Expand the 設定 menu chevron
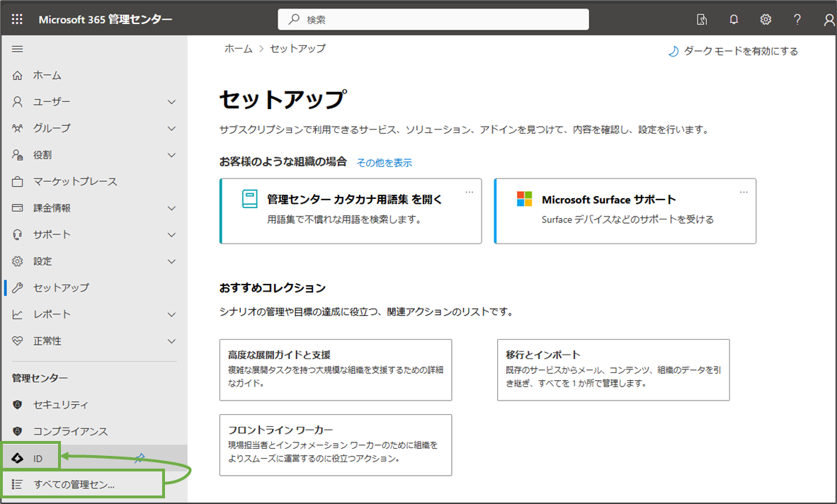This screenshot has width=837, height=504. pyautogui.click(x=172, y=261)
